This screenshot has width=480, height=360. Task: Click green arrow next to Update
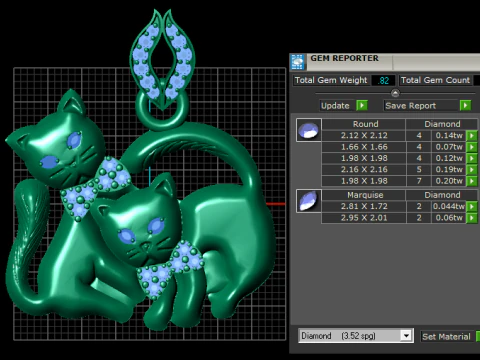[362, 106]
